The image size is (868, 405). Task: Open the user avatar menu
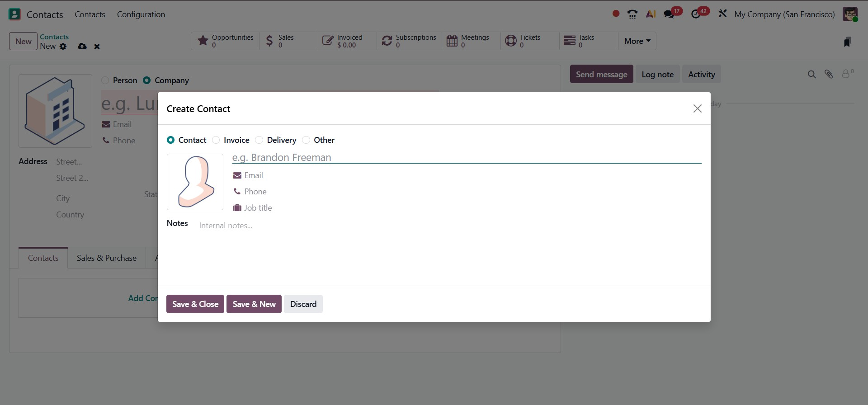tap(850, 14)
